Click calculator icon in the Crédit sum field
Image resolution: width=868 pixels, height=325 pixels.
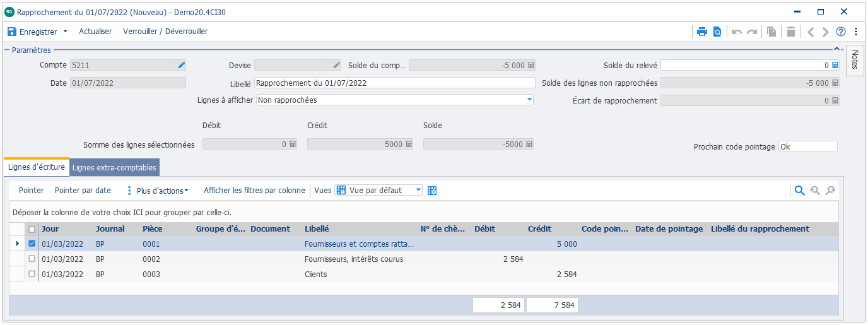click(409, 145)
